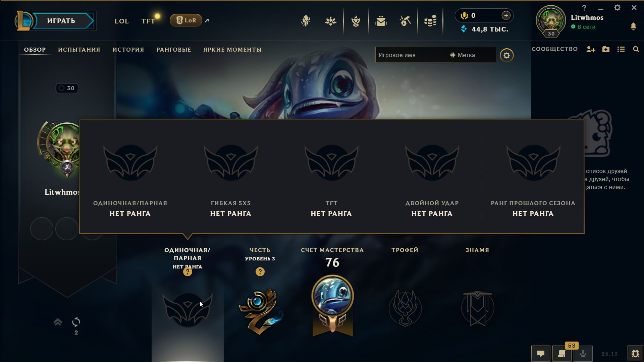This screenshot has height=362, width=644.
Task: Toggle the microphone voice icon
Action: tap(583, 354)
